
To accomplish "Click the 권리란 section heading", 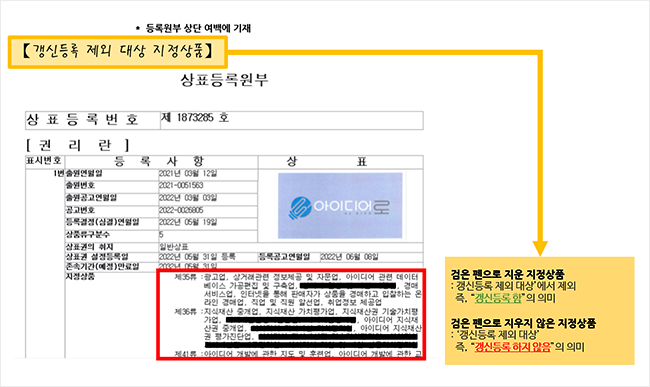I will point(78,145).
